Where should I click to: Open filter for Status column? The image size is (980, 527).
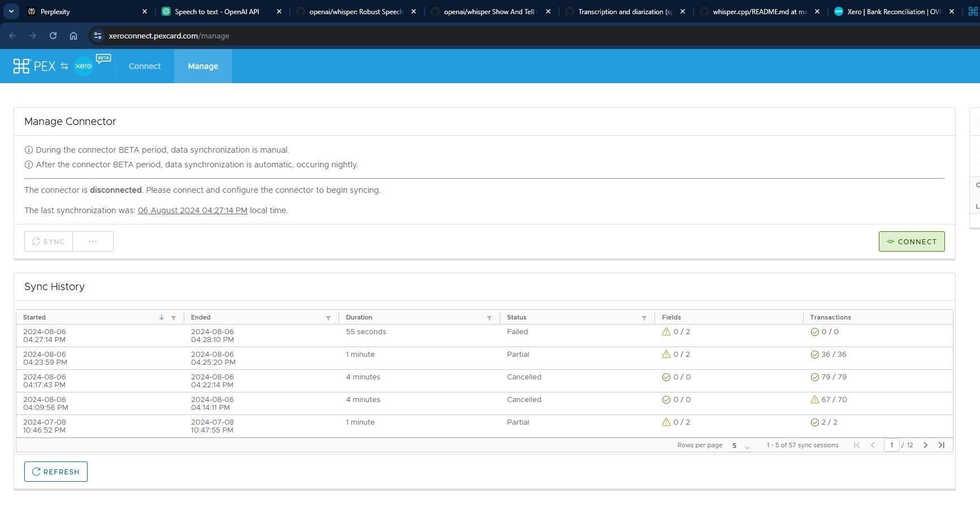(644, 318)
